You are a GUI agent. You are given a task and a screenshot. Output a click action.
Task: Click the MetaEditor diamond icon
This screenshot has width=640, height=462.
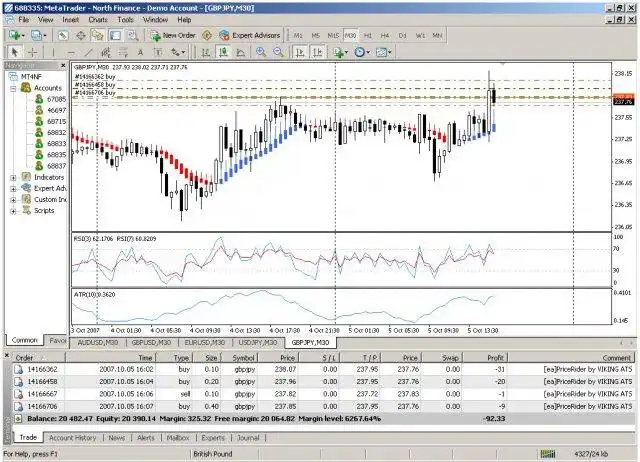[207, 36]
